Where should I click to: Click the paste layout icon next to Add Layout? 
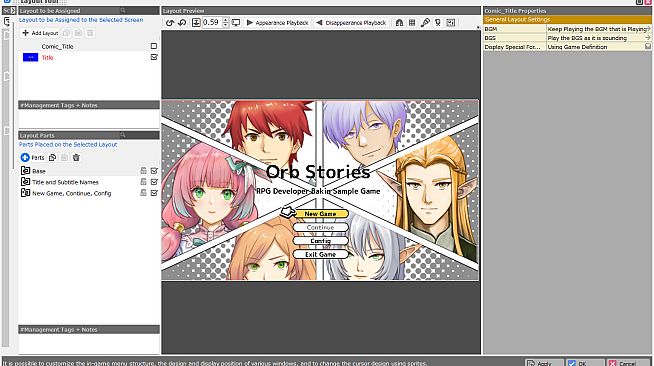(78, 33)
